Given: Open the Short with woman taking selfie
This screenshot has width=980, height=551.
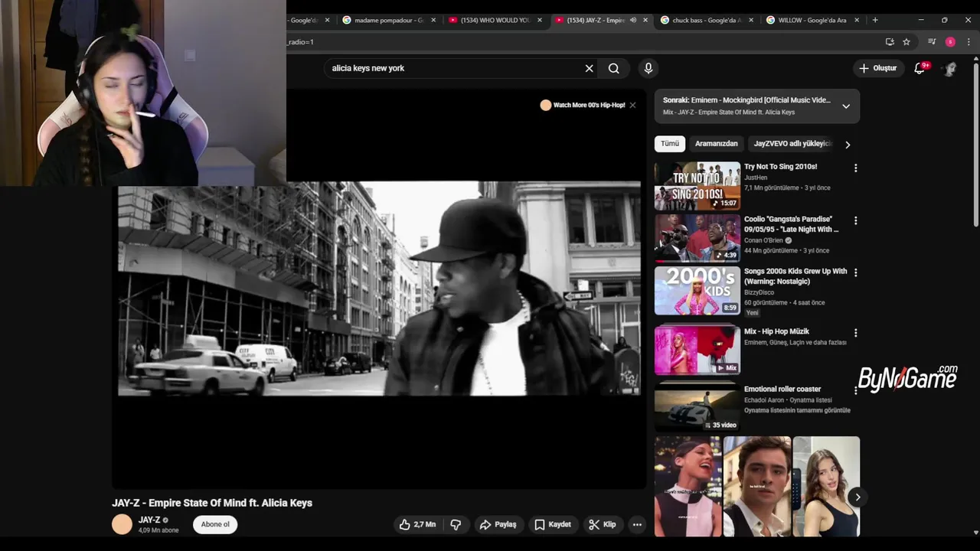Looking at the screenshot, I should pos(826,487).
